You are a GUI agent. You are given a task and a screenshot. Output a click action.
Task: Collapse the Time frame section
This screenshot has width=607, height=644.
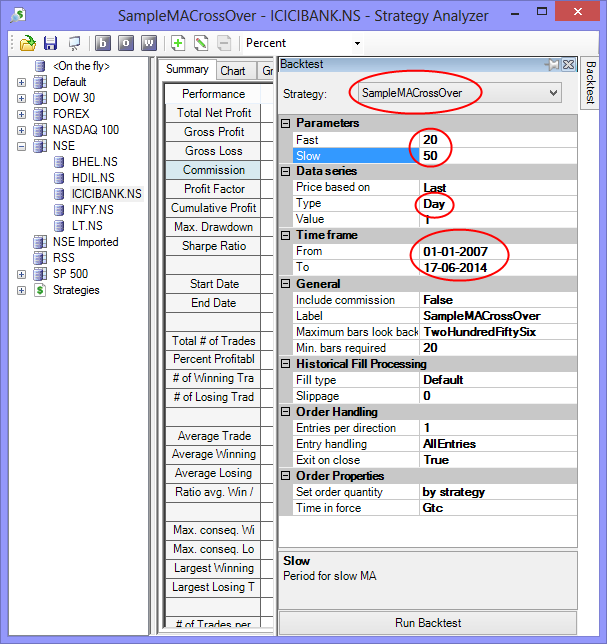[286, 235]
